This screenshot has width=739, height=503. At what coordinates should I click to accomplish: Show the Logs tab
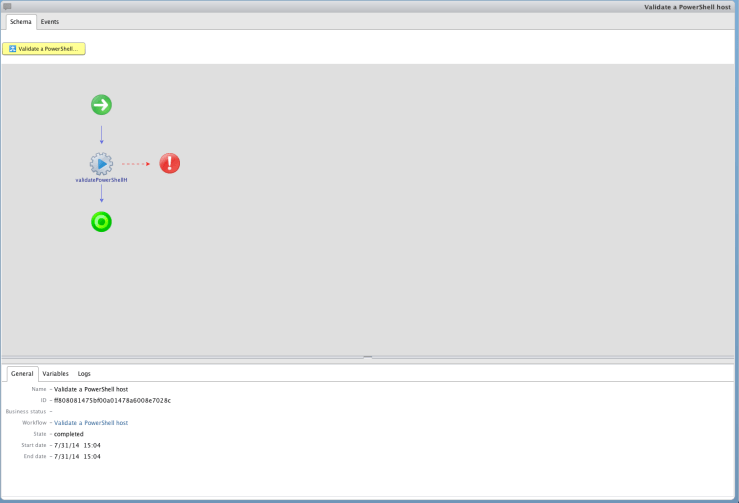click(84, 373)
